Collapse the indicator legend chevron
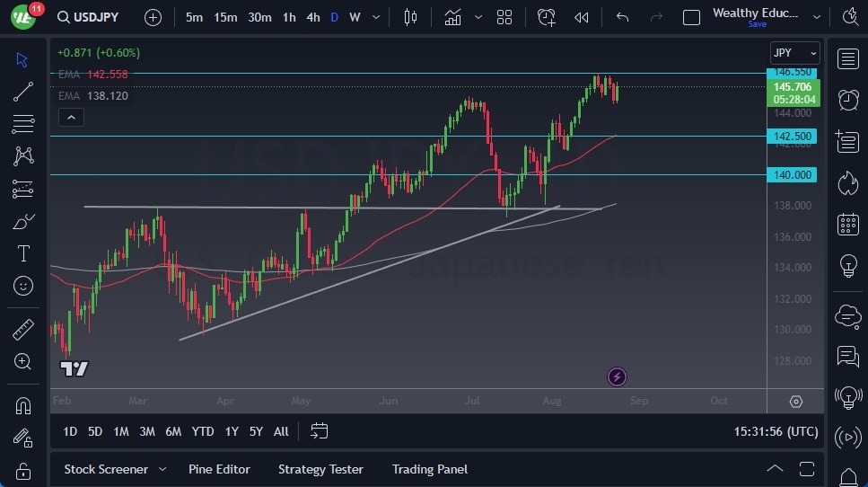This screenshot has width=868, height=487. [70, 117]
